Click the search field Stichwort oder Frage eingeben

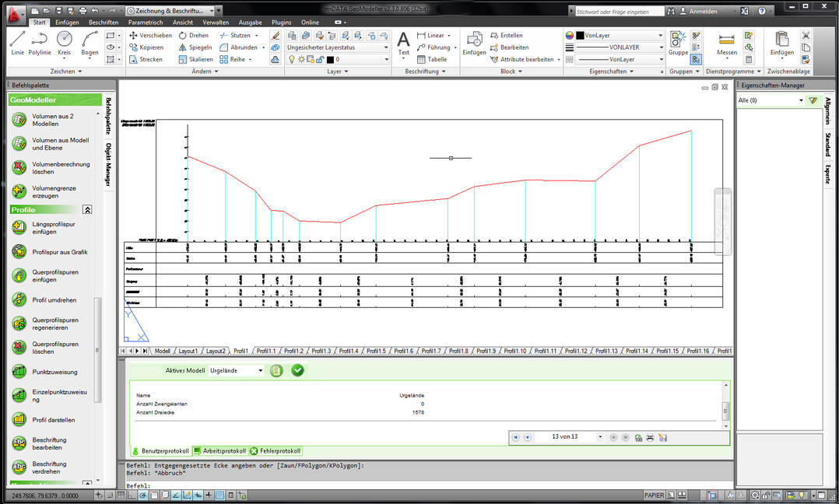point(619,11)
